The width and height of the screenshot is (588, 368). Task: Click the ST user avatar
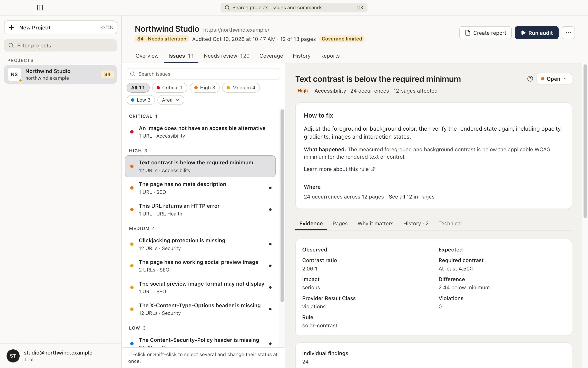tap(13, 356)
